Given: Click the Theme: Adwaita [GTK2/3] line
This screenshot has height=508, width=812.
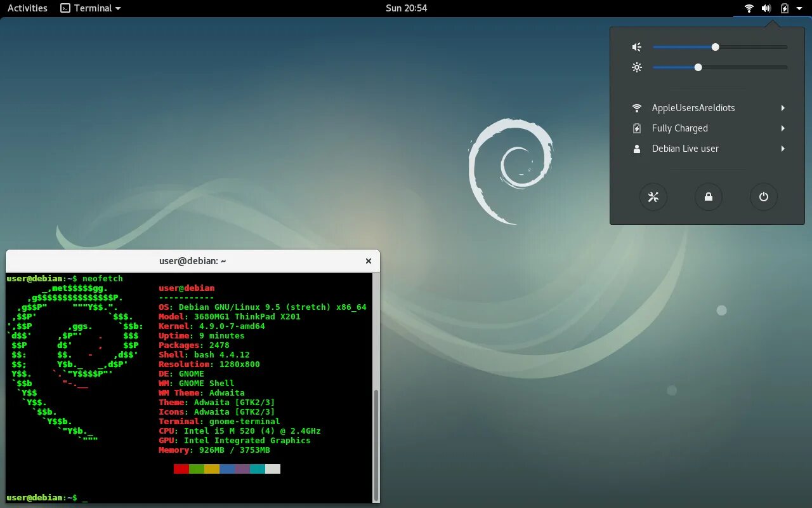Looking at the screenshot, I should pyautogui.click(x=217, y=403).
